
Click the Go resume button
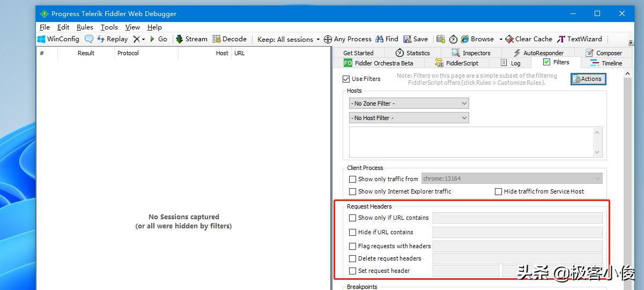coord(158,39)
